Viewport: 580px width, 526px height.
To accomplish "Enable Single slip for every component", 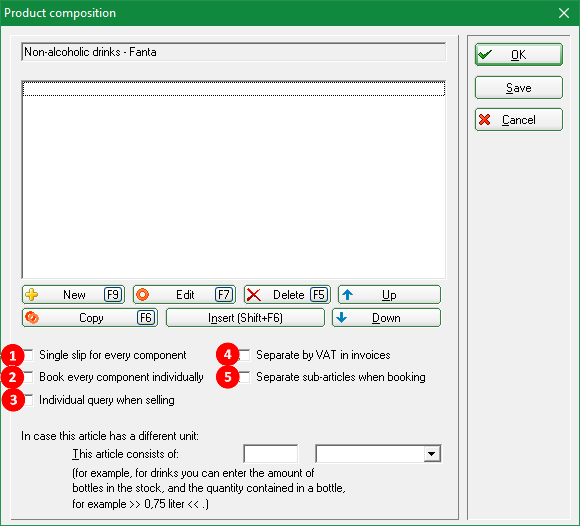I will [x=28, y=355].
